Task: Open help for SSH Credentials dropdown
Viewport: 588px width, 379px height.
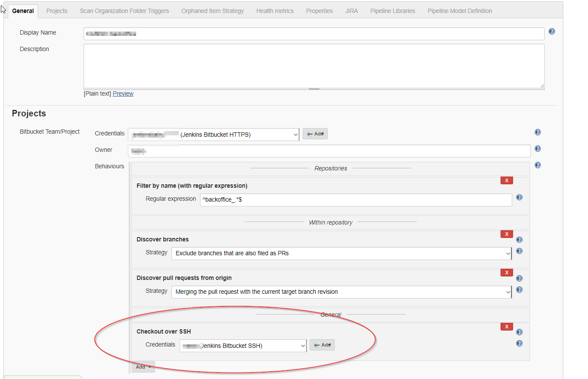Action: click(x=519, y=344)
